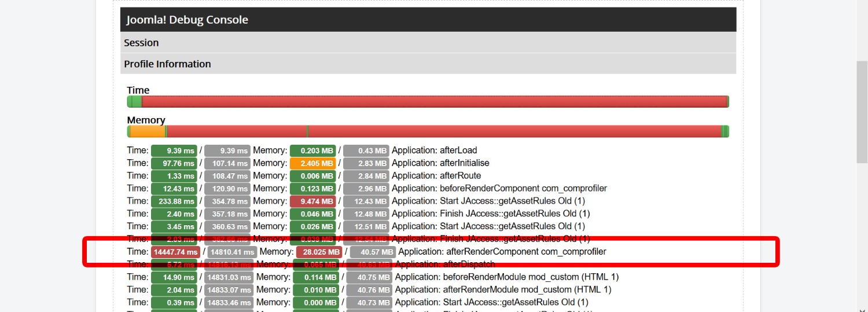Click the red 28.025 MB badge
This screenshot has height=312, width=868.
tap(319, 252)
